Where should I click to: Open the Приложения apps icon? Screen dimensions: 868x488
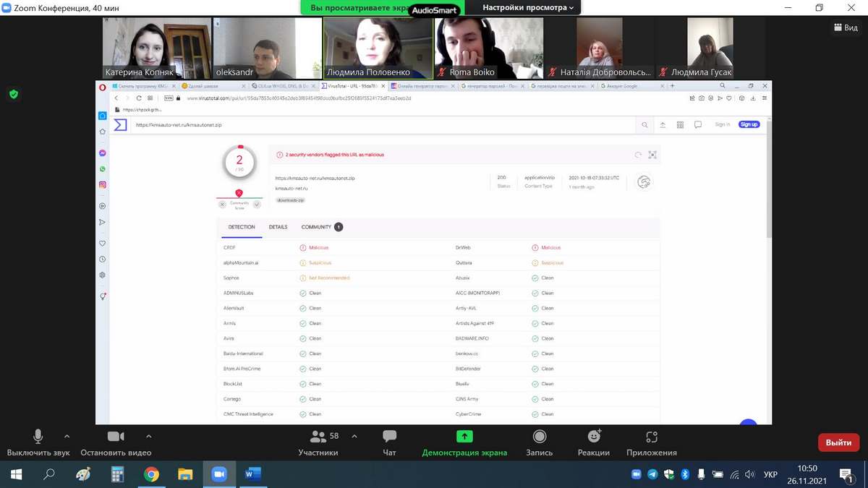pyautogui.click(x=651, y=437)
